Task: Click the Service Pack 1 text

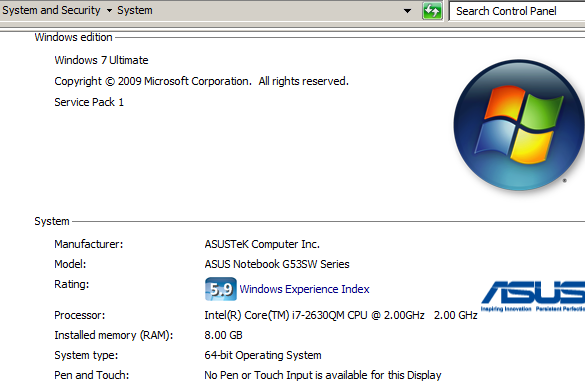Action: click(x=89, y=102)
